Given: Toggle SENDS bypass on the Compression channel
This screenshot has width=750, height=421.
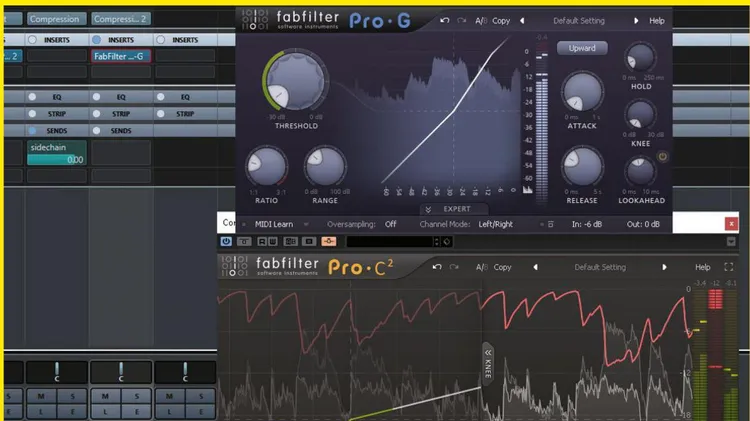Looking at the screenshot, I should 32,131.
